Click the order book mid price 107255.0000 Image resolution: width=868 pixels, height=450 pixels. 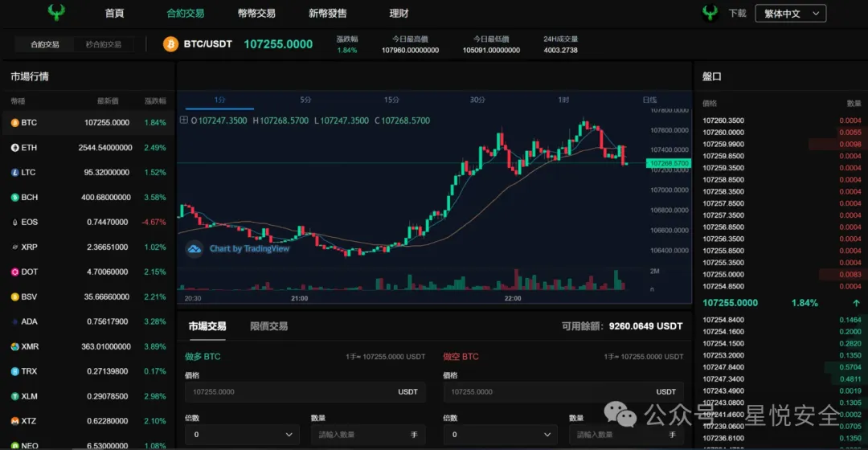tap(730, 303)
